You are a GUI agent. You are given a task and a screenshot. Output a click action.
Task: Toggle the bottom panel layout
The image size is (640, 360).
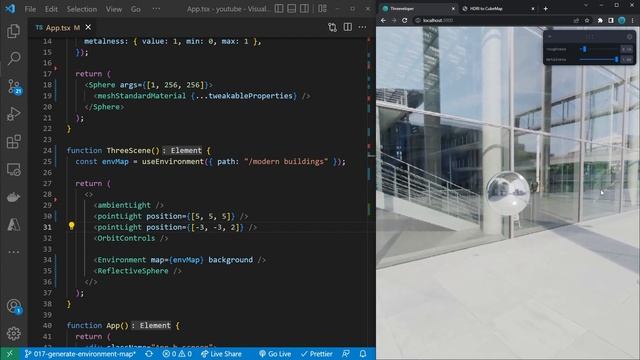click(291, 9)
